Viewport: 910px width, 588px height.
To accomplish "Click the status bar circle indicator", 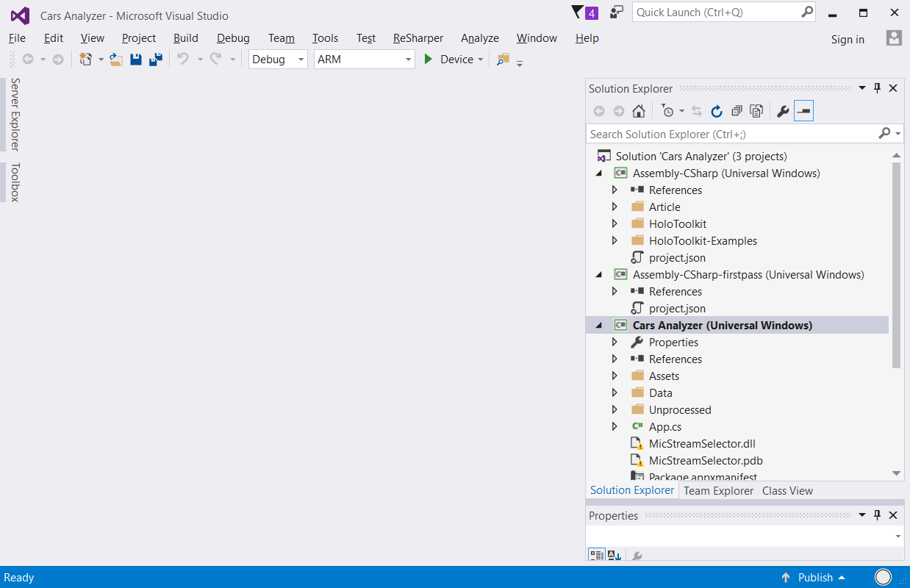I will point(884,578).
